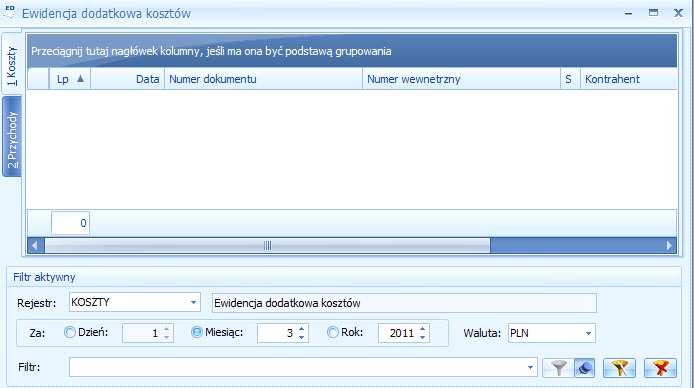
Task: Sort by the Lp column header
Action: [69, 79]
